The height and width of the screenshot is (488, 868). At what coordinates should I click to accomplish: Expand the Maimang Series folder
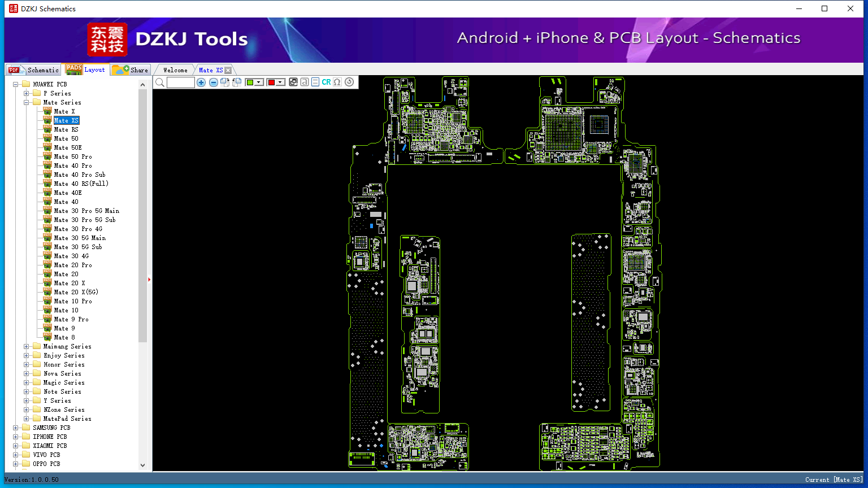point(26,346)
